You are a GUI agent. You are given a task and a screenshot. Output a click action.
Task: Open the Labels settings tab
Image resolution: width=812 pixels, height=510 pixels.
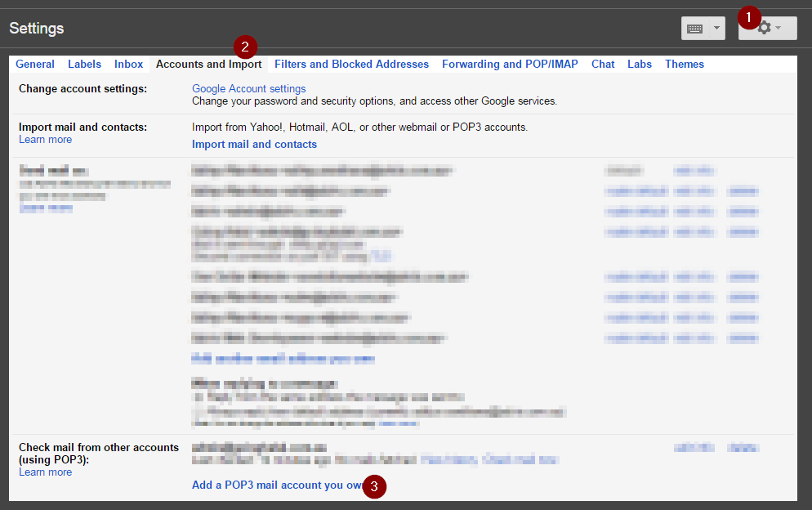click(x=84, y=64)
